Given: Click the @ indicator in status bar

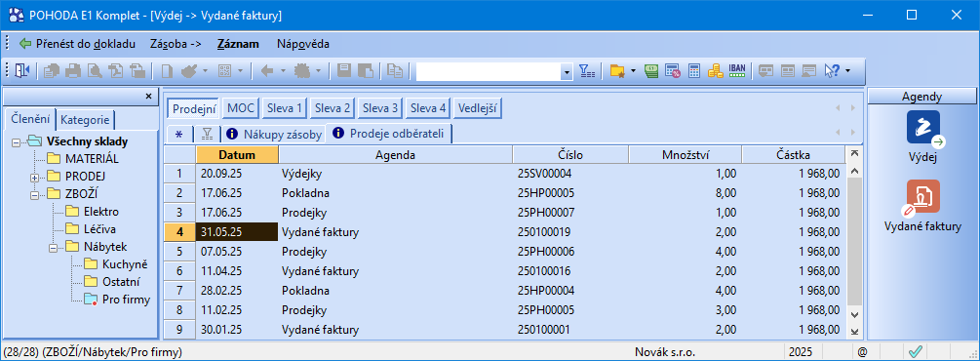Looking at the screenshot, I should click(863, 351).
